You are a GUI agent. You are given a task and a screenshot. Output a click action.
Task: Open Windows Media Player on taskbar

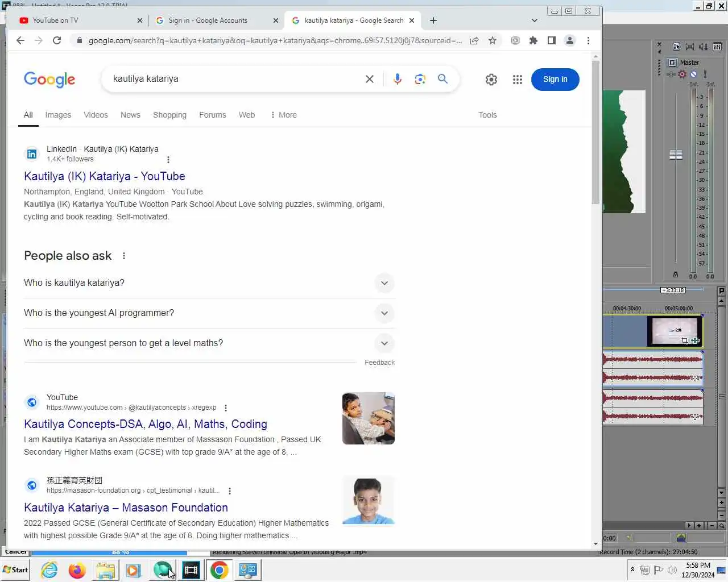(x=134, y=570)
